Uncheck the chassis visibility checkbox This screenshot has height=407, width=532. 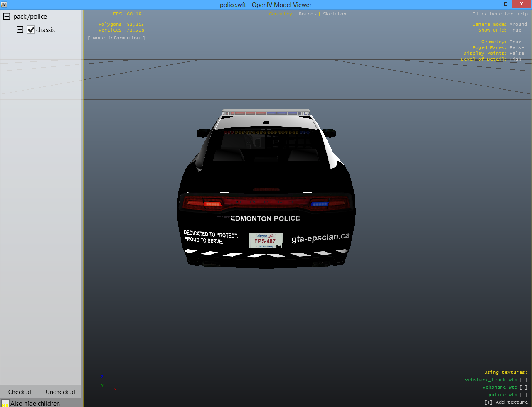pyautogui.click(x=31, y=30)
